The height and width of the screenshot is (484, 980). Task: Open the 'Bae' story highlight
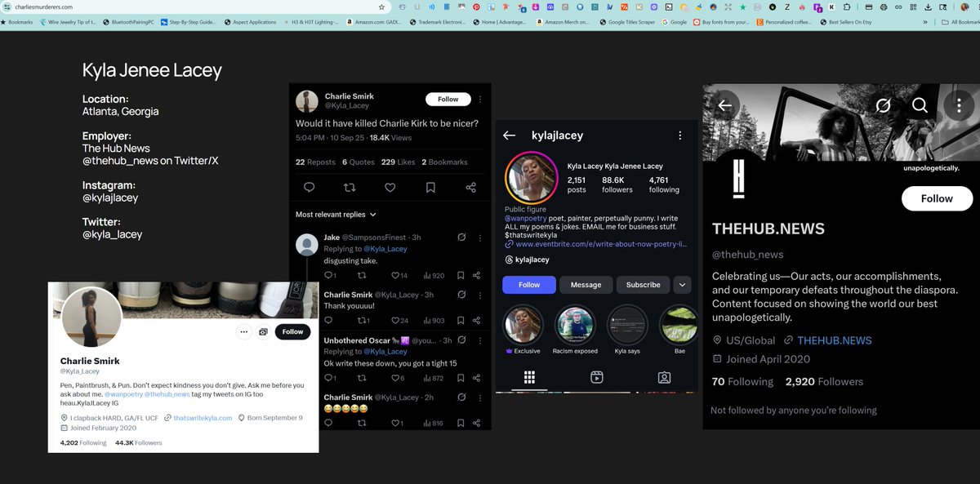click(679, 325)
